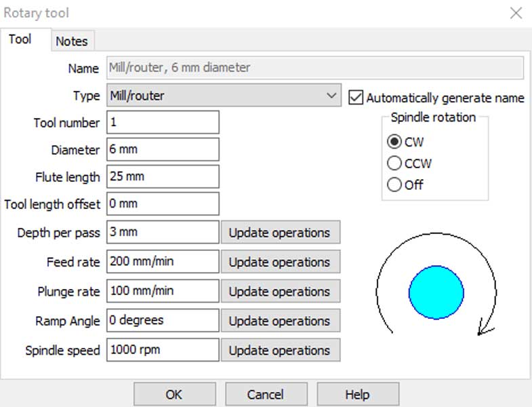Switch to the Notes tab
532x407 pixels.
click(71, 41)
